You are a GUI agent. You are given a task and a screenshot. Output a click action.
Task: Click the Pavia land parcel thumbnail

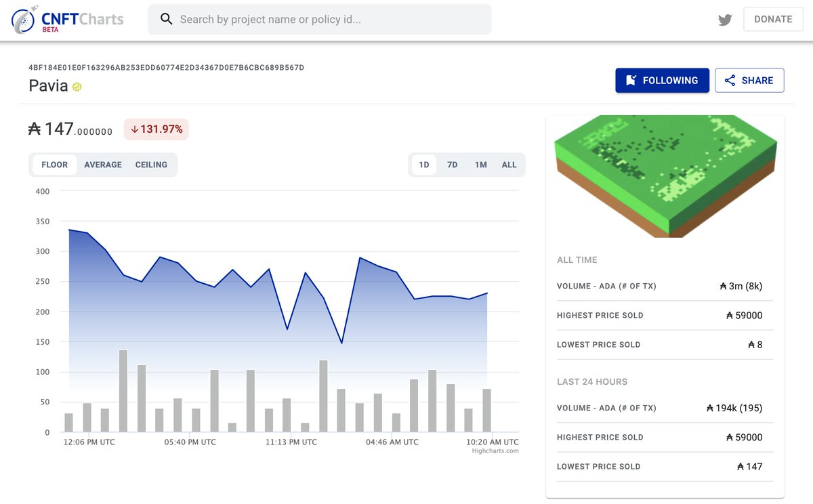click(666, 176)
